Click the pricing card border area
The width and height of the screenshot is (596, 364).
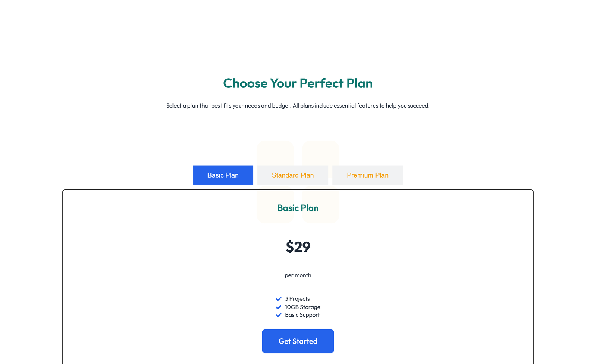[x=63, y=275]
